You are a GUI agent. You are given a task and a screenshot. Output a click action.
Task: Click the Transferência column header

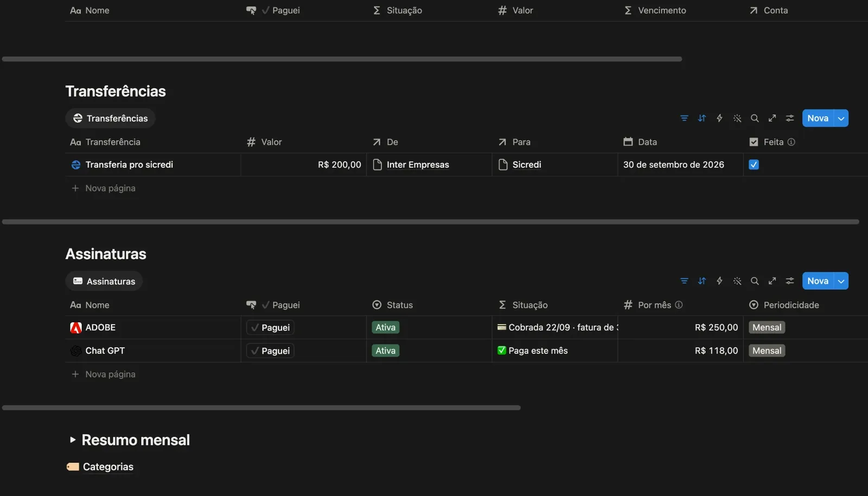[152, 142]
